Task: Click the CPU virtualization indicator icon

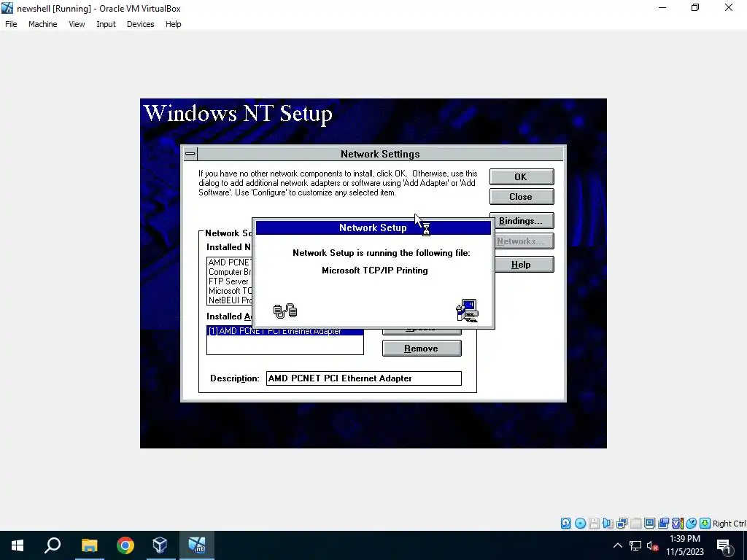Action: [x=677, y=524]
